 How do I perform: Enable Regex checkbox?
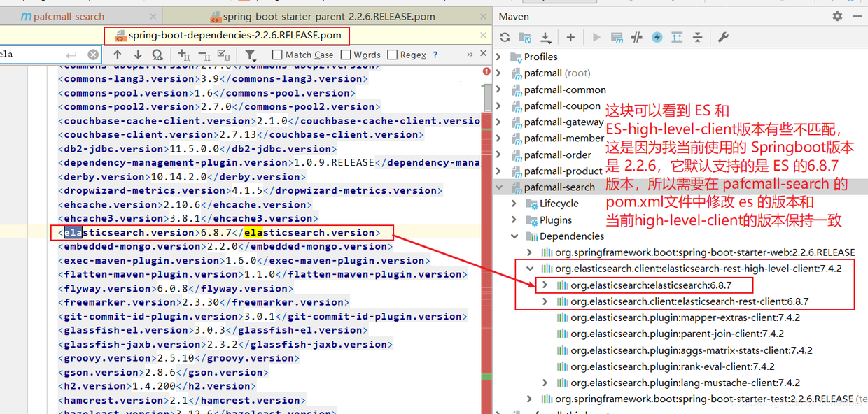click(x=392, y=55)
